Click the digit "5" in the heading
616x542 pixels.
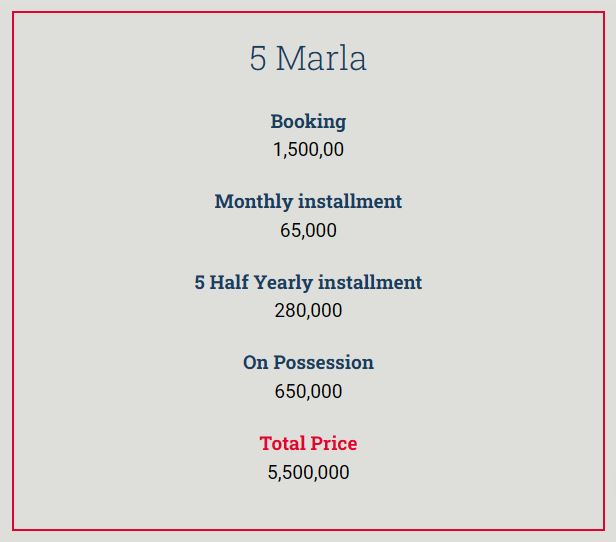click(258, 58)
